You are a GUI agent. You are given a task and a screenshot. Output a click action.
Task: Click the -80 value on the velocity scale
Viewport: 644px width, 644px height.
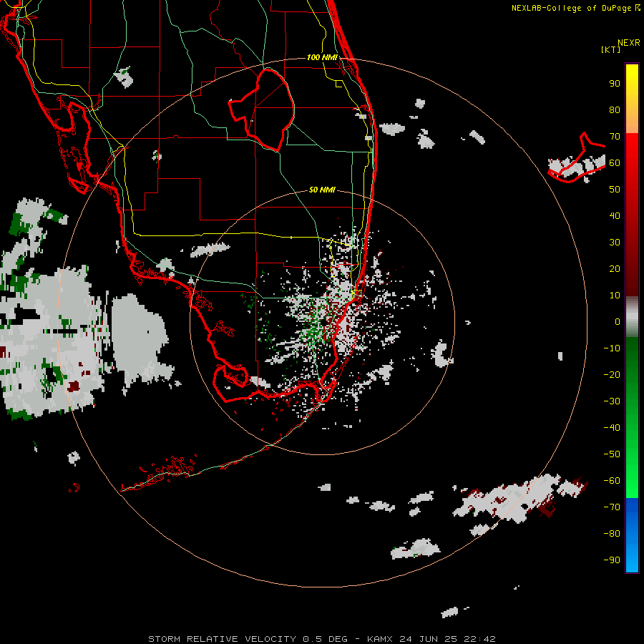pos(612,534)
